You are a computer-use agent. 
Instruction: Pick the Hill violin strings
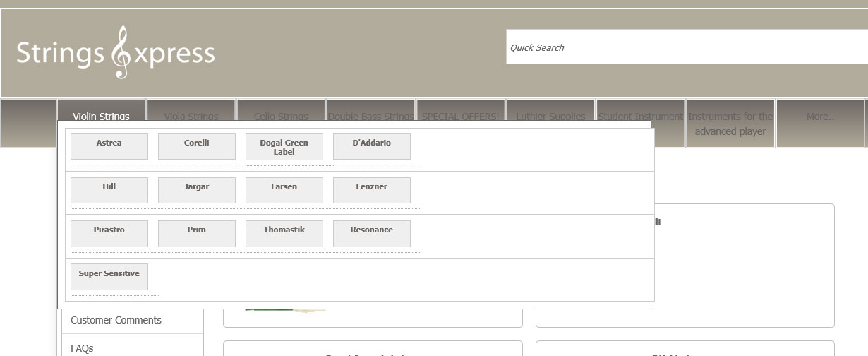[109, 190]
